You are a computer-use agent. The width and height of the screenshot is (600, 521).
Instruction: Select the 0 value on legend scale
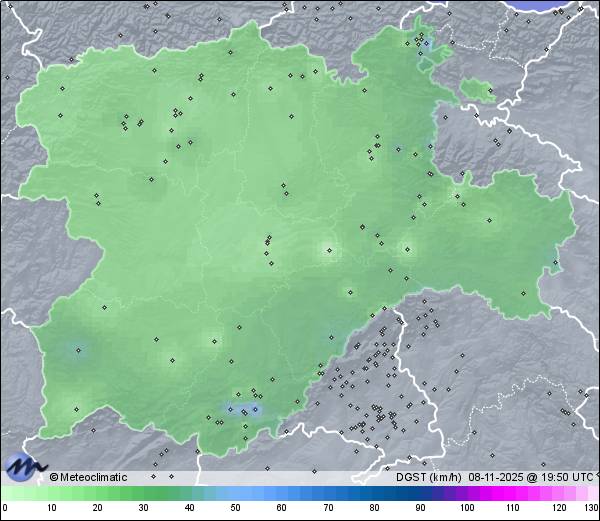pyautogui.click(x=4, y=508)
